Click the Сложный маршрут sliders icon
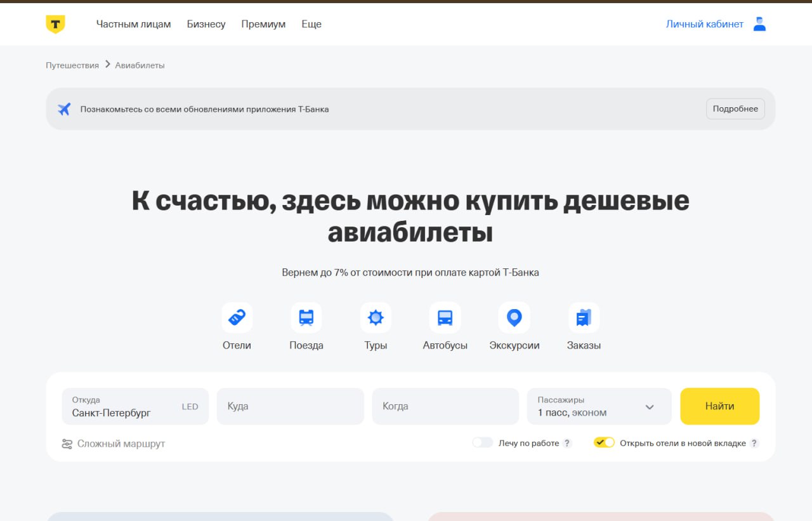 point(67,444)
